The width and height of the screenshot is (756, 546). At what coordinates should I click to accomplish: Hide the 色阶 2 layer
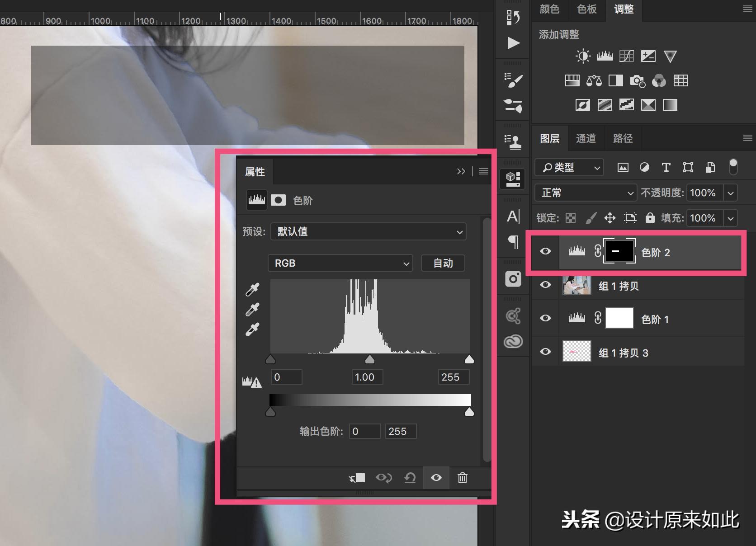(x=545, y=251)
